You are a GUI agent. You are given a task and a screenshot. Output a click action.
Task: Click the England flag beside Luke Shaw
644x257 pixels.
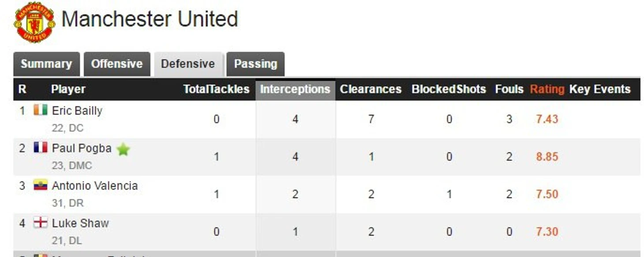(x=40, y=223)
